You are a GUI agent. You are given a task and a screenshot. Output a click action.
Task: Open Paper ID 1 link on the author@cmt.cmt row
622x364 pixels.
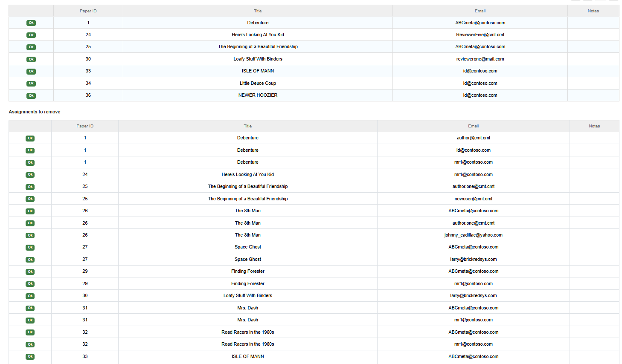tap(85, 138)
